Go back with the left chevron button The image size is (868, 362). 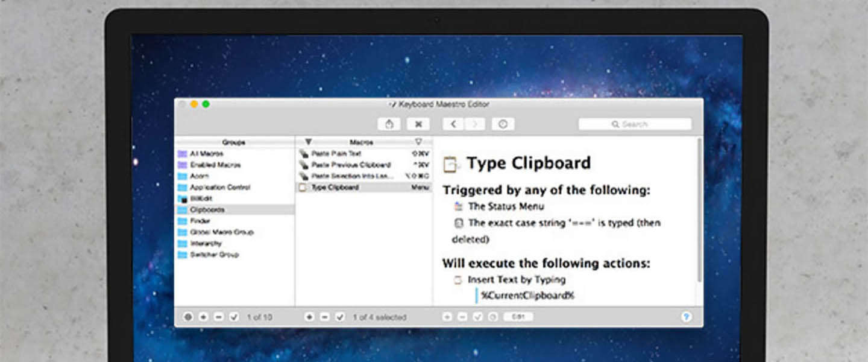pyautogui.click(x=453, y=124)
